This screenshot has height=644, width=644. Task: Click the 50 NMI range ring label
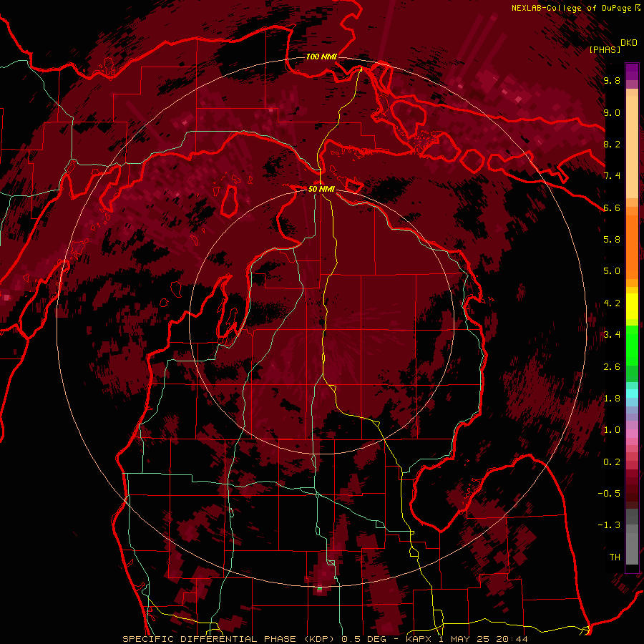(x=321, y=190)
